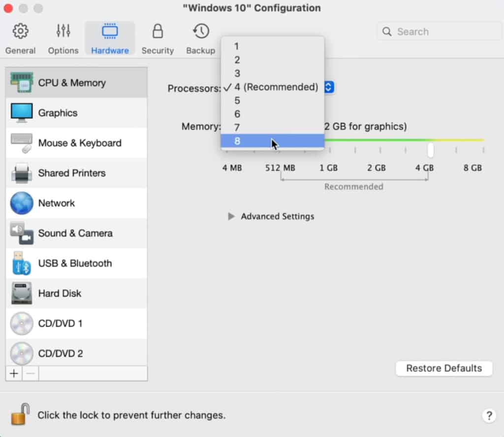Choose 2 processors from the list
The image size is (504, 437).
click(x=273, y=60)
